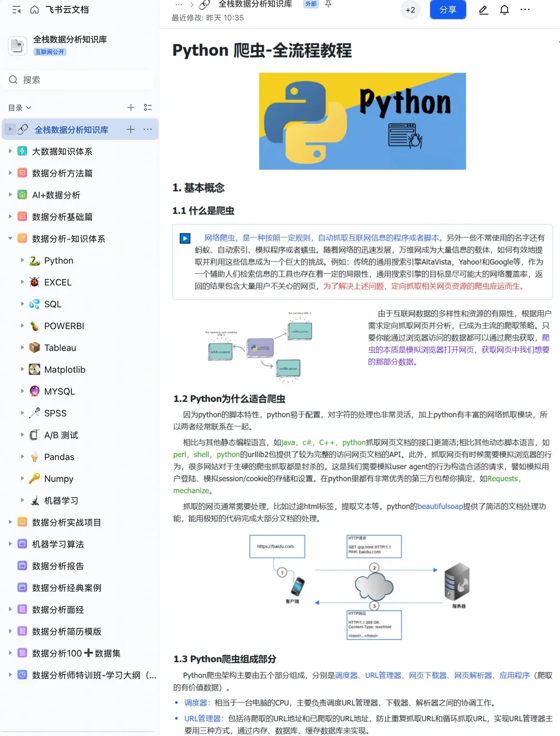Open 全栈数据分析知识库 breadcrumb link
Image resolution: width=560 pixels, height=736 pixels.
pyautogui.click(x=255, y=4)
